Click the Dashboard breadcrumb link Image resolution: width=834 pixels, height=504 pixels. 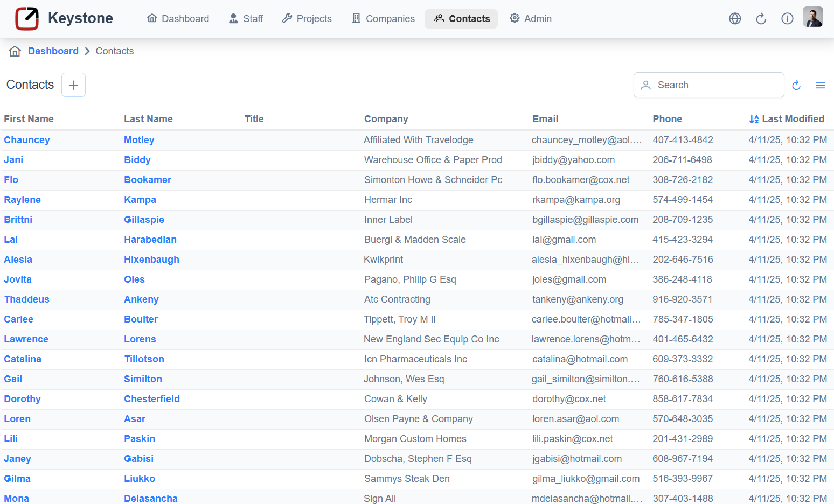tap(53, 51)
